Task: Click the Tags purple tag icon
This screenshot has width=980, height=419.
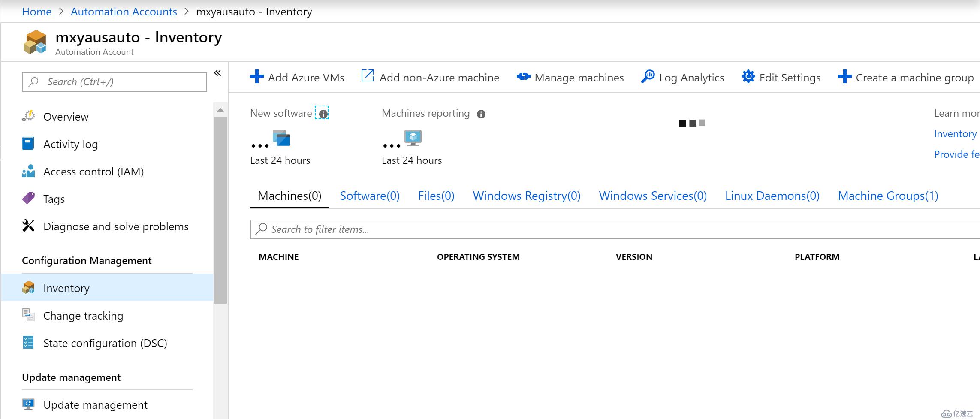Action: click(28, 198)
